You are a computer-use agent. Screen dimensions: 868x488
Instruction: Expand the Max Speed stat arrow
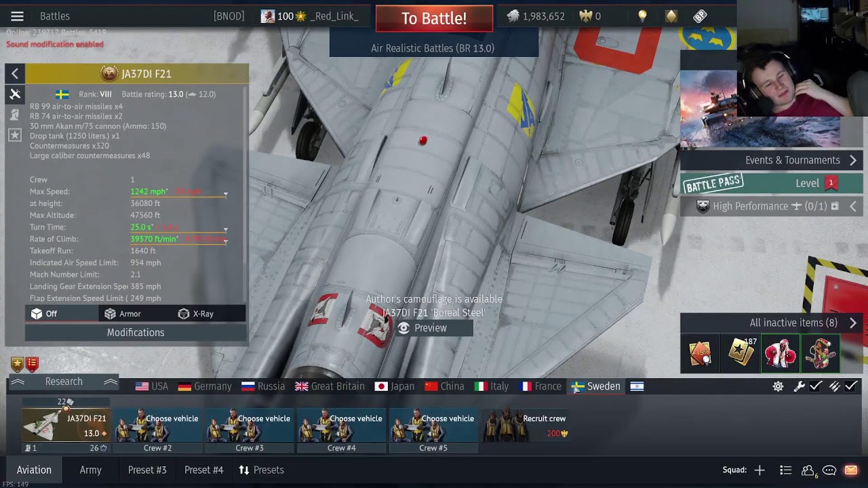point(225,193)
